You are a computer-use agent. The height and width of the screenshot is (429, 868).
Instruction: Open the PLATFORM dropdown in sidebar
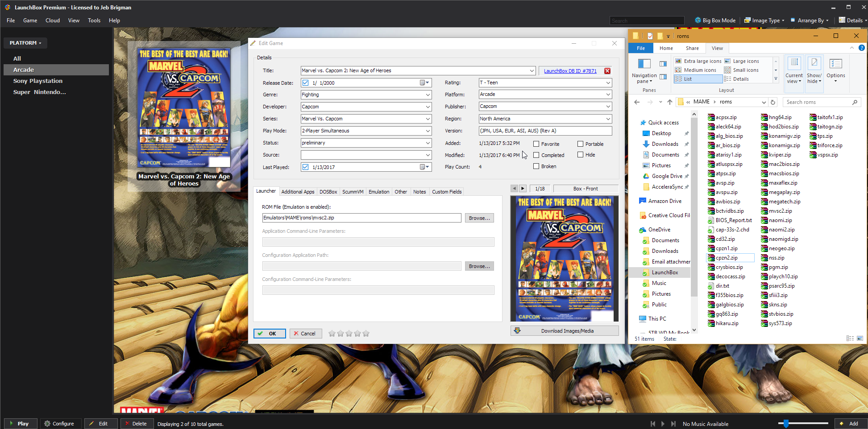click(25, 43)
